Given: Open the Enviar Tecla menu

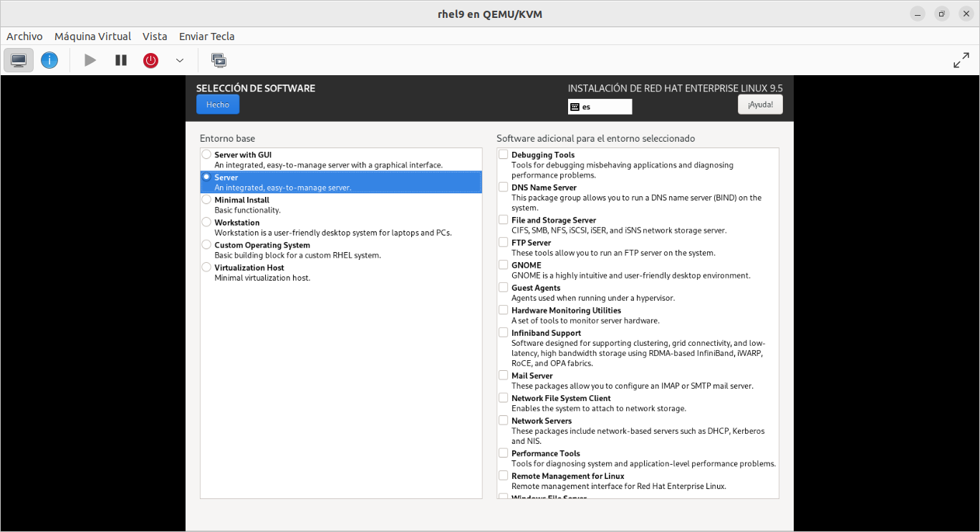Looking at the screenshot, I should pyautogui.click(x=207, y=36).
